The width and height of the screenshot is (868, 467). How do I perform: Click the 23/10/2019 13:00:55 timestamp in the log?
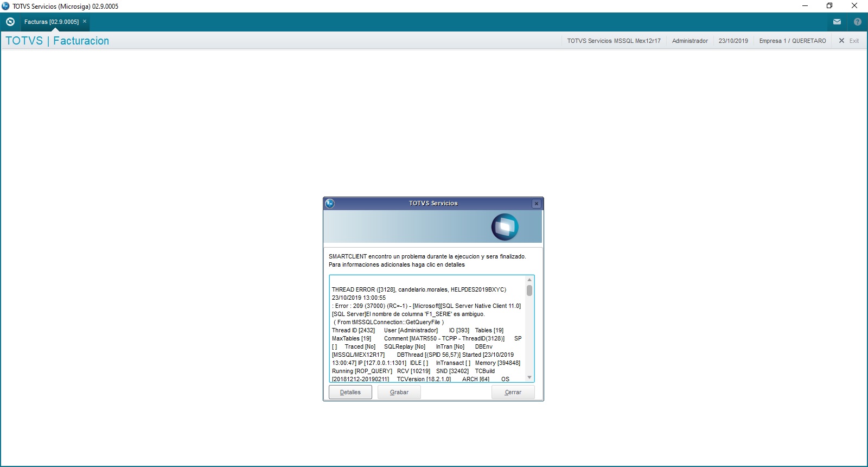click(359, 298)
